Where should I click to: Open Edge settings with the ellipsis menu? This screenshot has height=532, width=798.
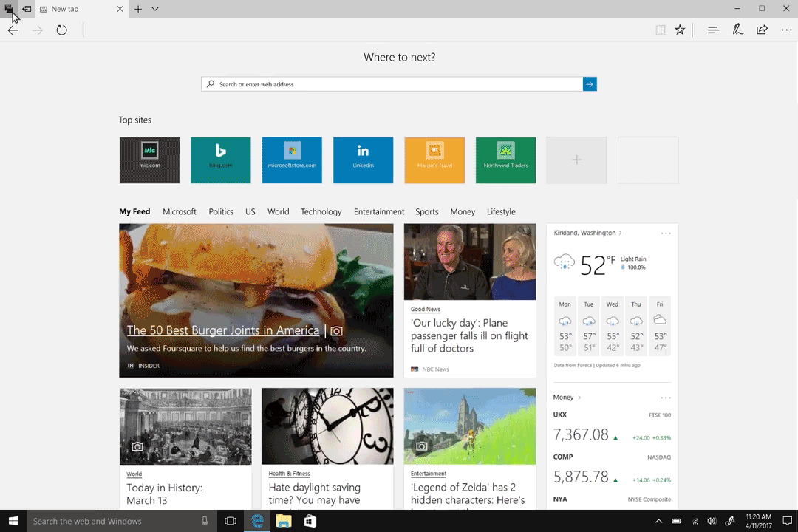786,30
